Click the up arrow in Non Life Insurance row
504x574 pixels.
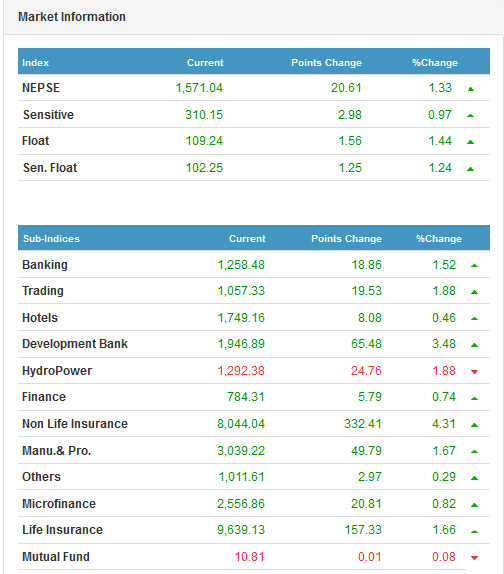click(x=474, y=425)
